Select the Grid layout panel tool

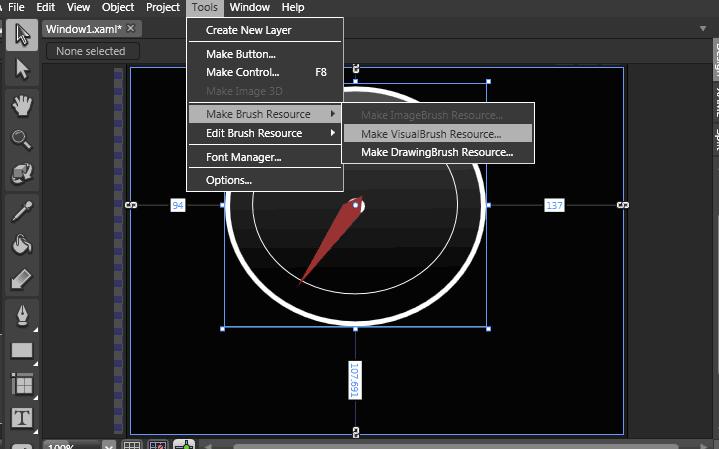tap(22, 384)
